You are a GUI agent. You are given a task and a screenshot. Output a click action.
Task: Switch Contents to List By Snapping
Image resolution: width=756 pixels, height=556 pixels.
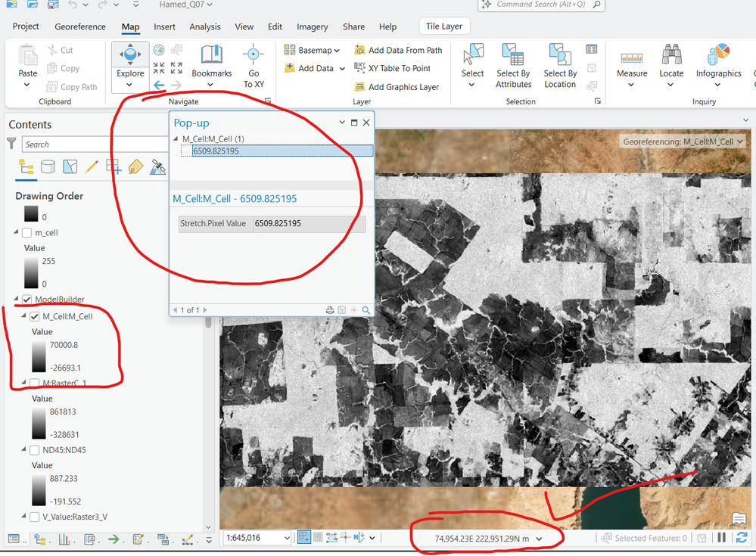(x=114, y=167)
